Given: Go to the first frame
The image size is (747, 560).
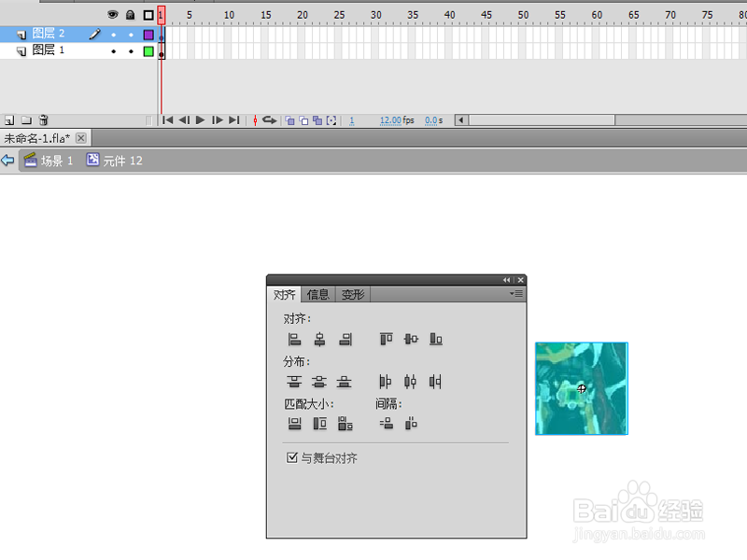Looking at the screenshot, I should click(x=168, y=120).
